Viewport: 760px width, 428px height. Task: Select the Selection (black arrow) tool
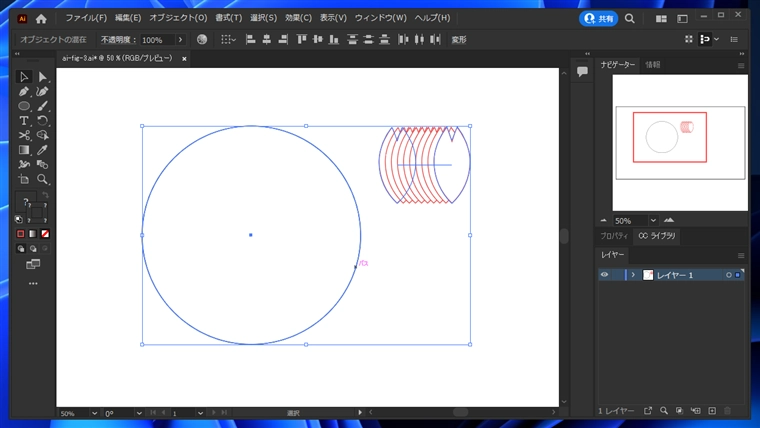(x=24, y=77)
